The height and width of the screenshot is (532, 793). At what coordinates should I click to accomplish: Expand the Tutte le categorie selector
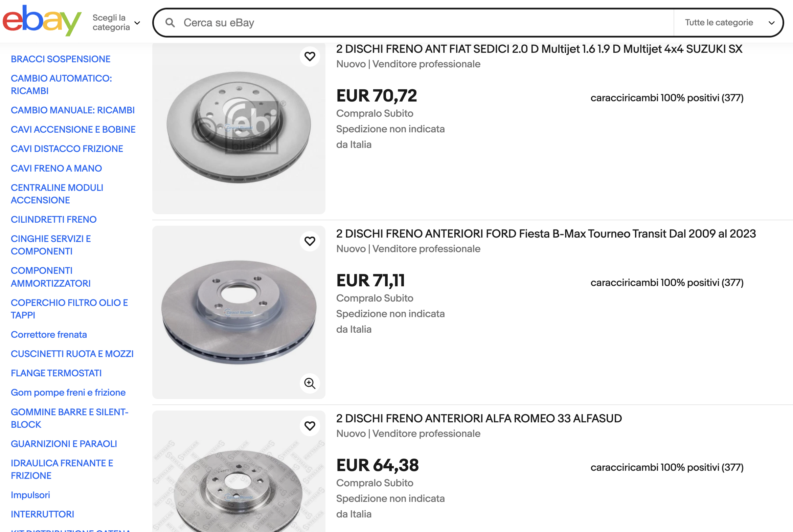pos(729,23)
